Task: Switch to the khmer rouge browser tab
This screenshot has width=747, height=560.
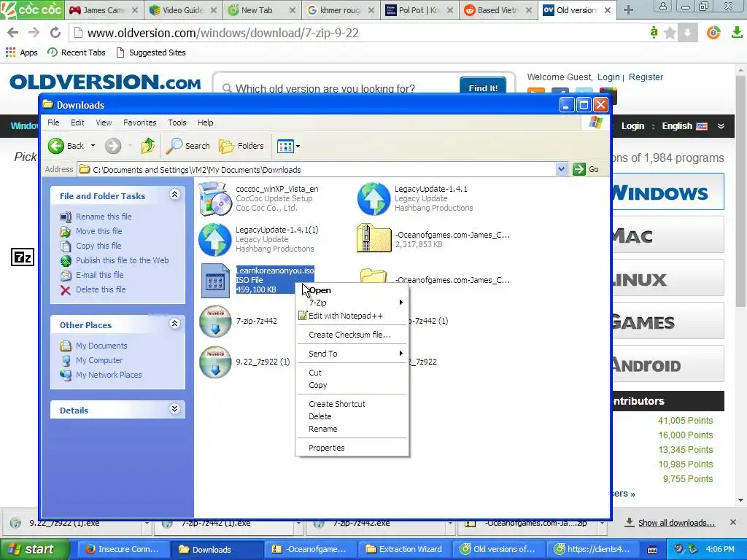Action: click(x=340, y=10)
